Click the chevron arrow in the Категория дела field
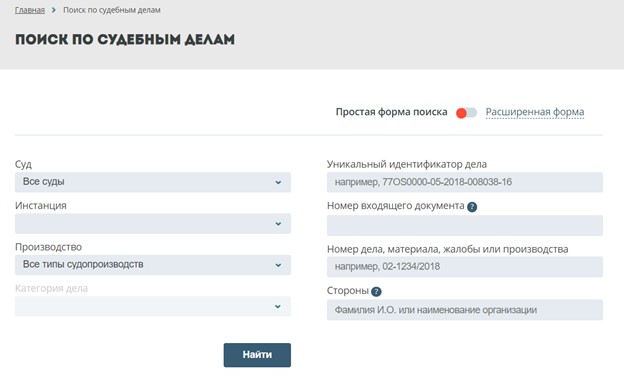 click(x=278, y=306)
